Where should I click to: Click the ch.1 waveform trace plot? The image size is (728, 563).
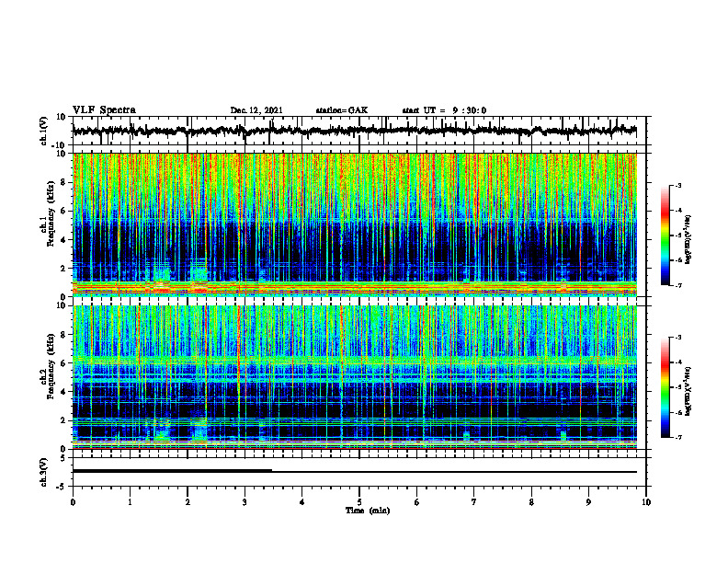354,131
